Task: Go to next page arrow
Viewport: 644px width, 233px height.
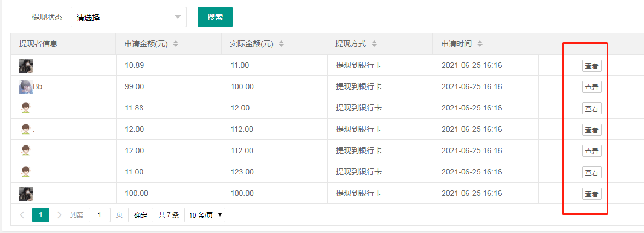Action: 60,215
